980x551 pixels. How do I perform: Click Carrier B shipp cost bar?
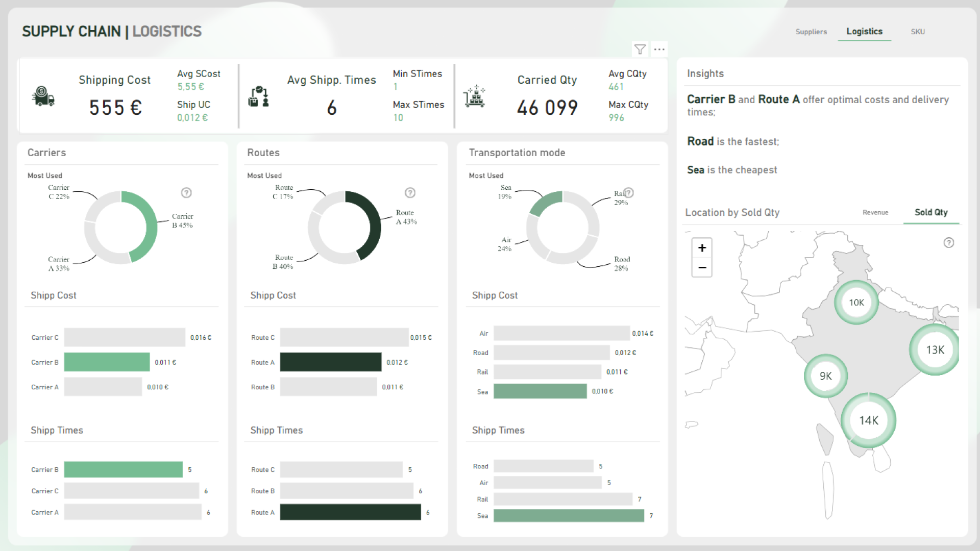click(x=107, y=362)
